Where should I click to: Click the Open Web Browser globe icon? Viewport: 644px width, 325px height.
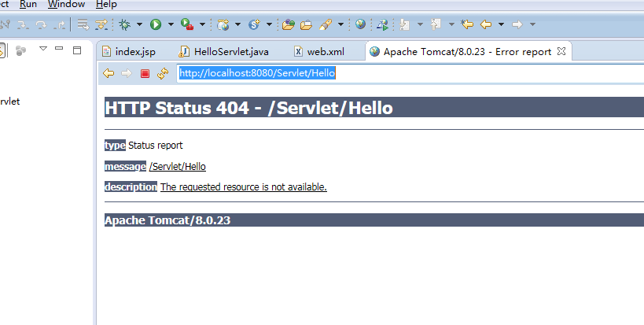point(361,24)
